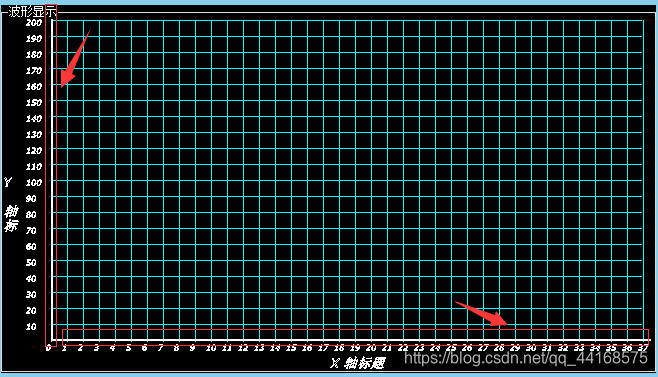This screenshot has height=377, width=658.
Task: Click X-axis tick label 33
Action: pyautogui.click(x=579, y=348)
